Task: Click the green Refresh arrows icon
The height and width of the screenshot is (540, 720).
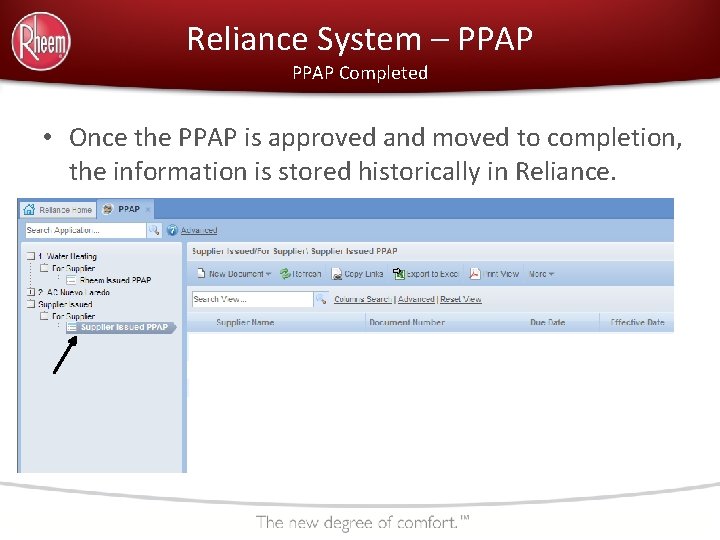Action: pos(285,274)
